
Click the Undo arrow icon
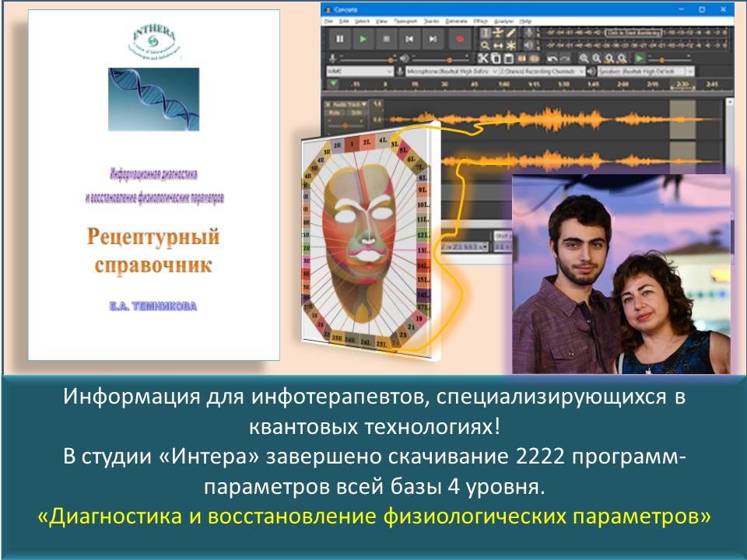(x=552, y=58)
